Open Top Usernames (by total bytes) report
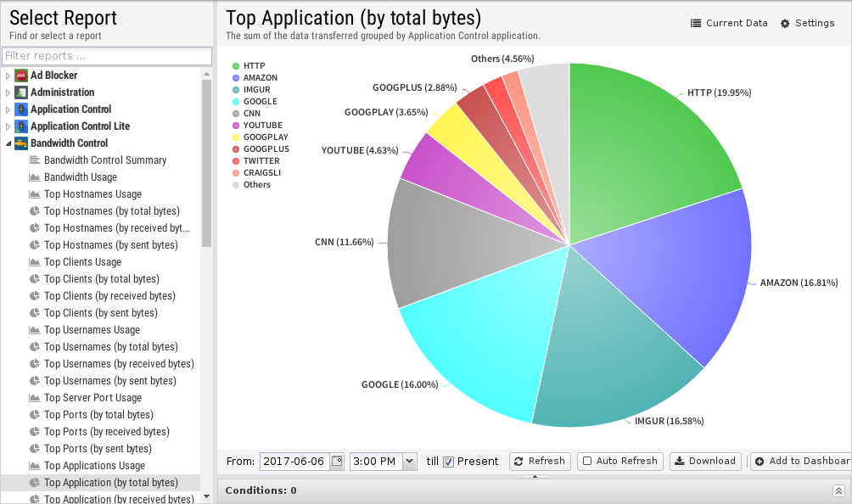 point(111,346)
